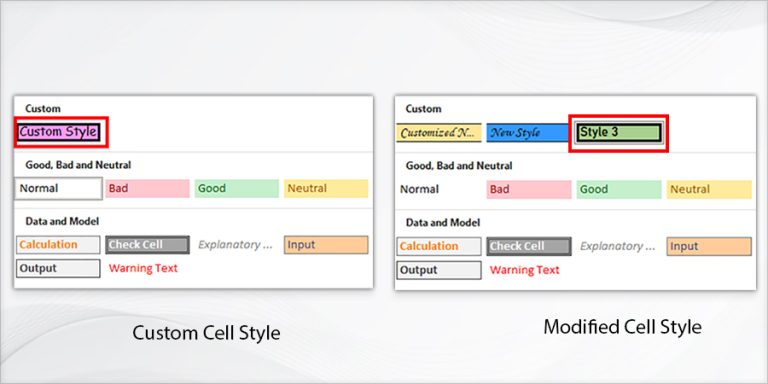Choose the Bad style in left panel
Viewport: 768px width, 384px height.
click(147, 189)
